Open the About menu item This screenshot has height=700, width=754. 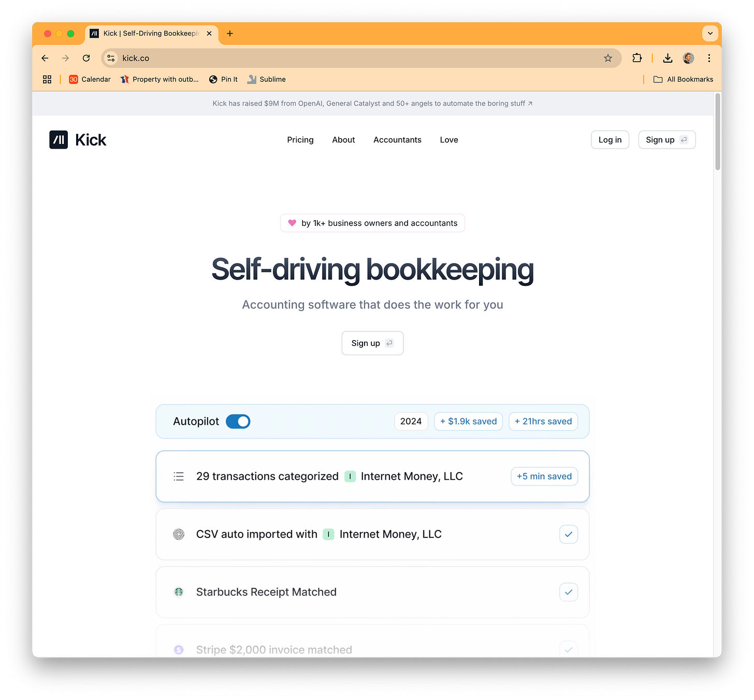tap(343, 140)
